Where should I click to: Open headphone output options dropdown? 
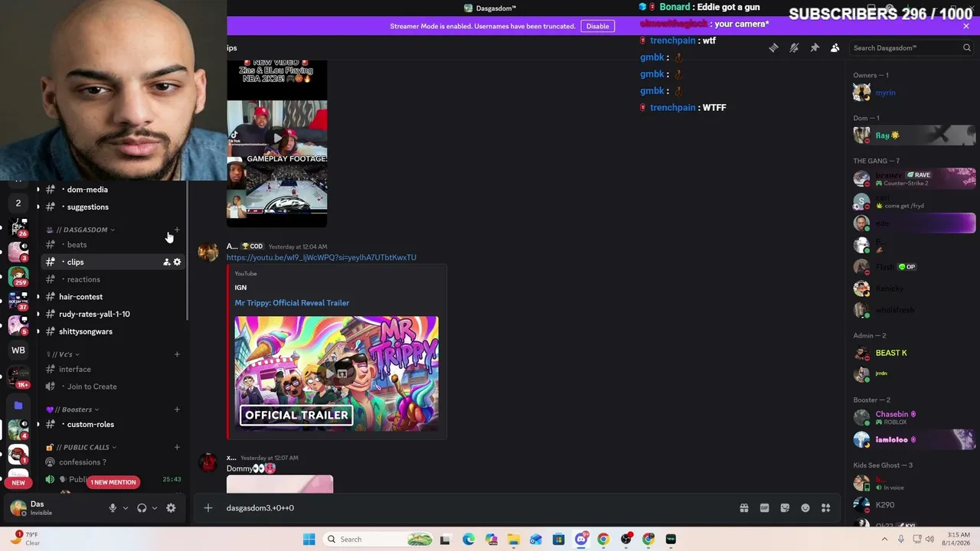(x=155, y=508)
